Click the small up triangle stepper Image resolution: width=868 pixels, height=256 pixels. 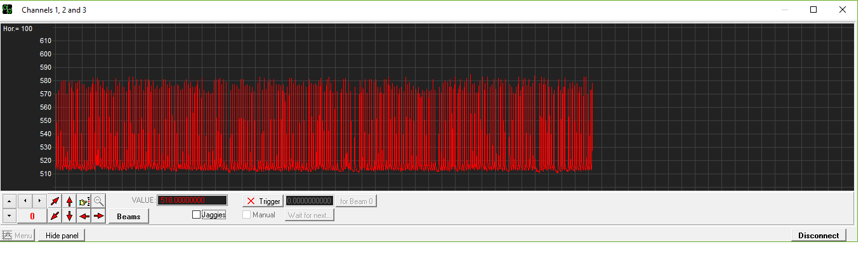tap(9, 201)
